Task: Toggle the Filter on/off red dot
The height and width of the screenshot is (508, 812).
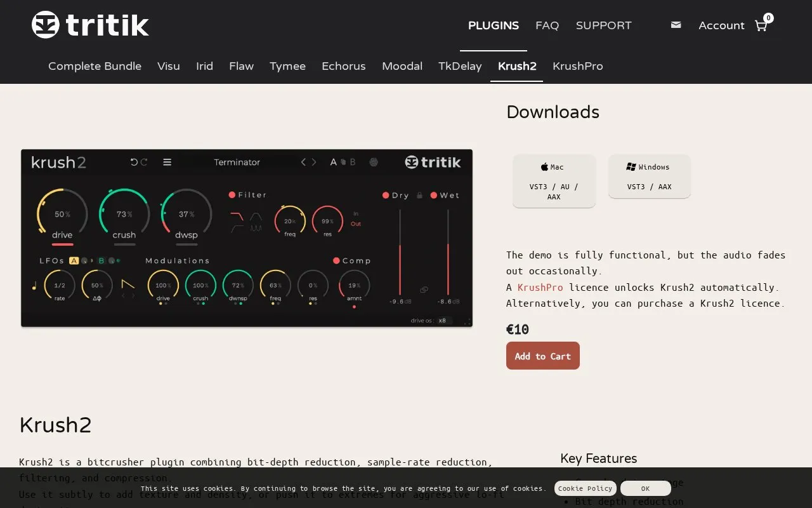Action: pos(232,195)
